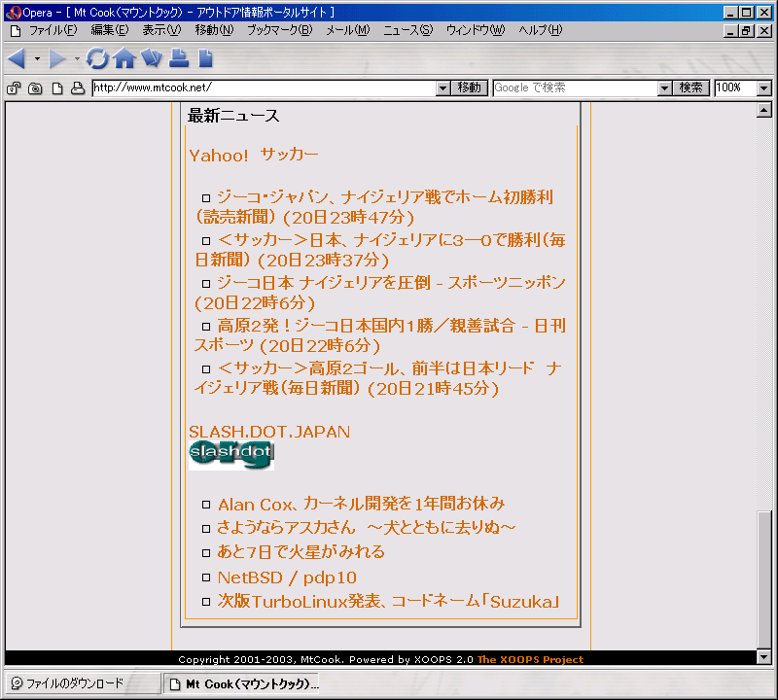Click the Google で検索 search field
This screenshot has width=778, height=700.
tap(575, 87)
